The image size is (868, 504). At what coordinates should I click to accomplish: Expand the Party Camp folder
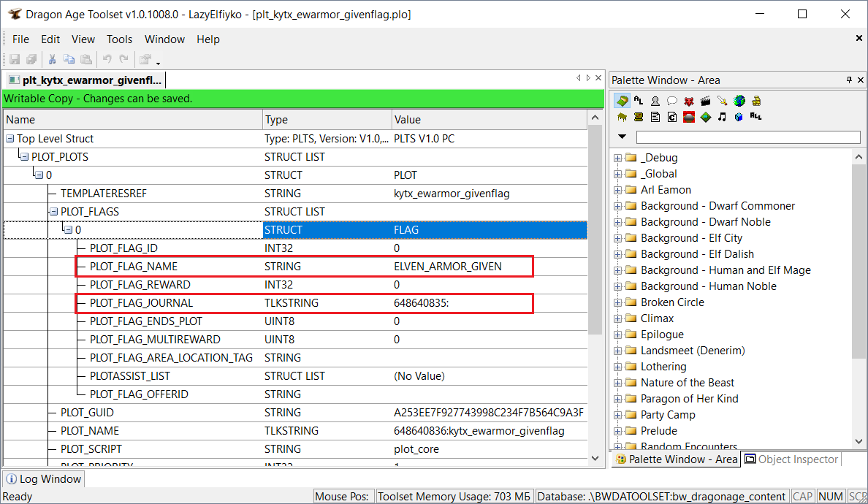pos(618,415)
